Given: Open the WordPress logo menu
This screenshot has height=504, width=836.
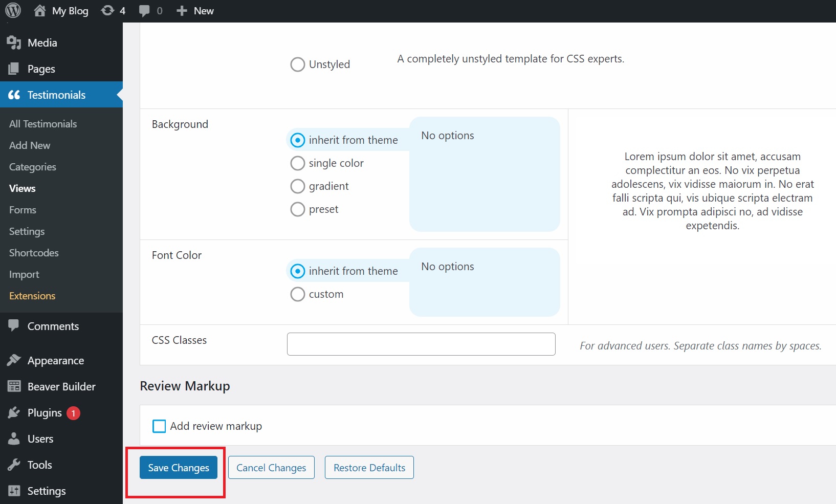Looking at the screenshot, I should [13, 10].
